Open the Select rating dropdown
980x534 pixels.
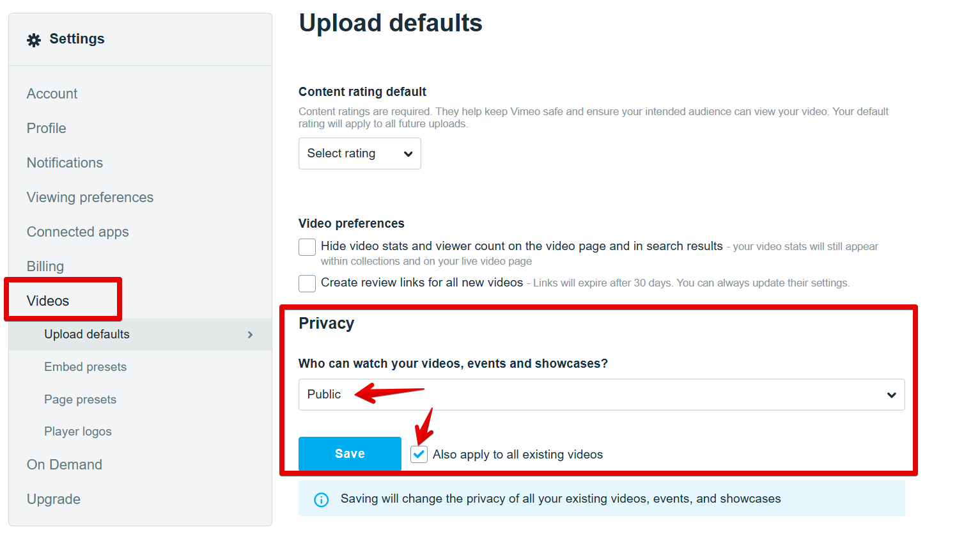click(x=359, y=153)
